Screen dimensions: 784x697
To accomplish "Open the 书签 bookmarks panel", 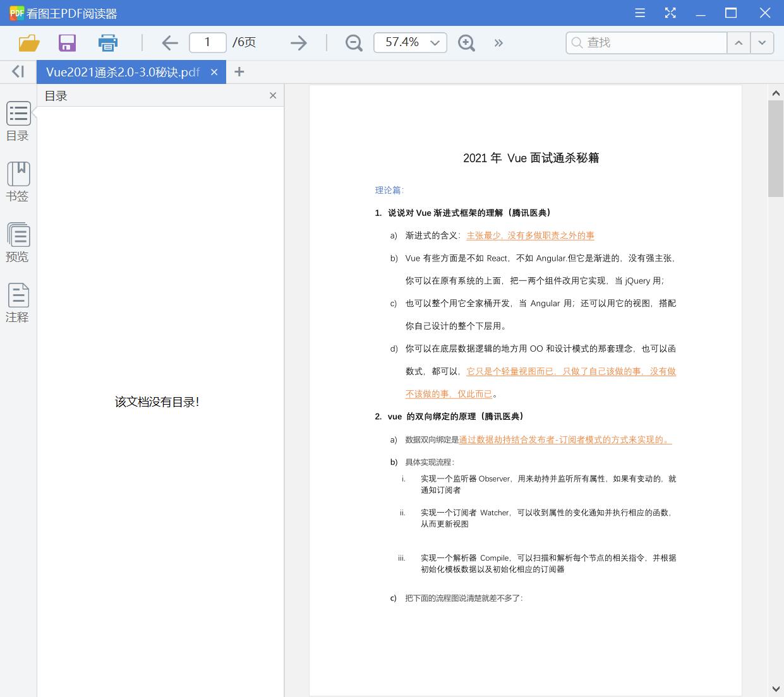I will 18,182.
